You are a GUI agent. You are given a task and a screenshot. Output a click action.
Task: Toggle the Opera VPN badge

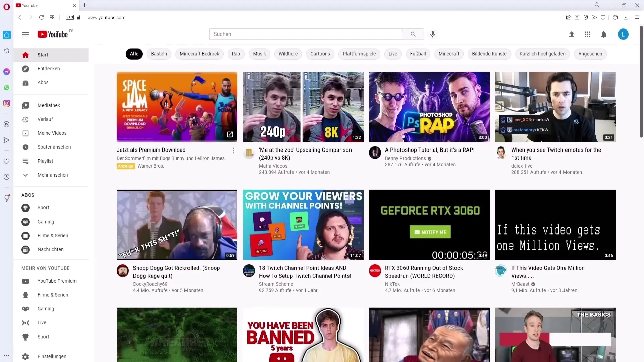(x=70, y=17)
